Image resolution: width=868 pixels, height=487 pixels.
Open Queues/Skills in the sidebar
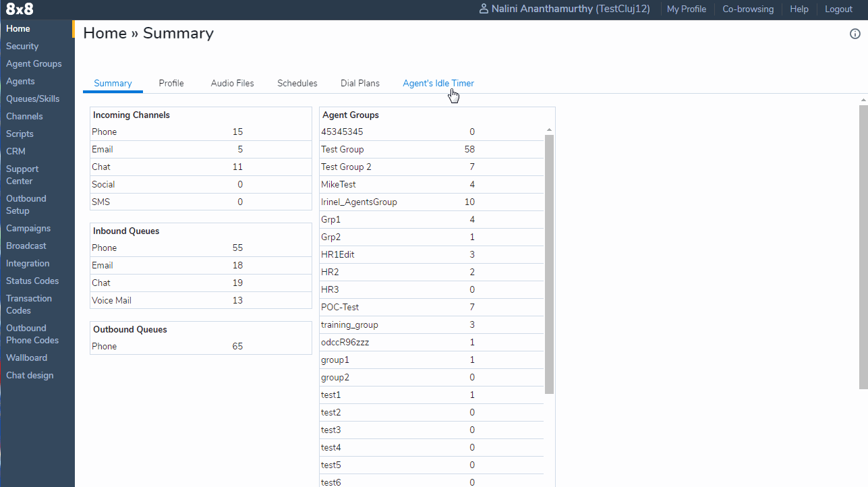pos(33,98)
